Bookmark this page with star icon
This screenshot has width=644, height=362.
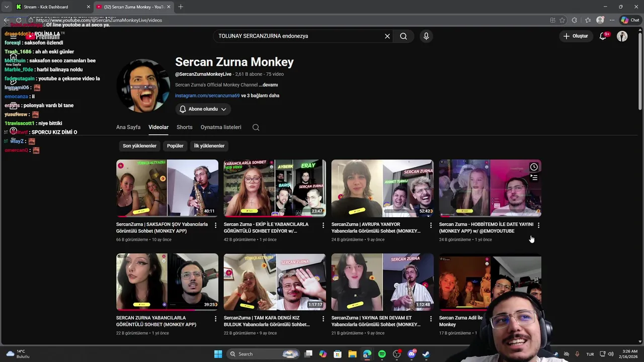click(x=562, y=20)
